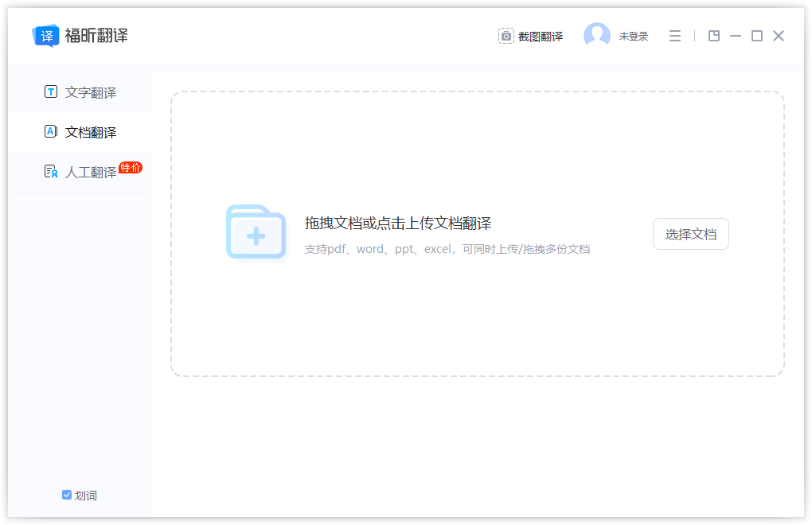Click the user avatar icon
Viewport: 812px width, 525px height.
(x=597, y=35)
